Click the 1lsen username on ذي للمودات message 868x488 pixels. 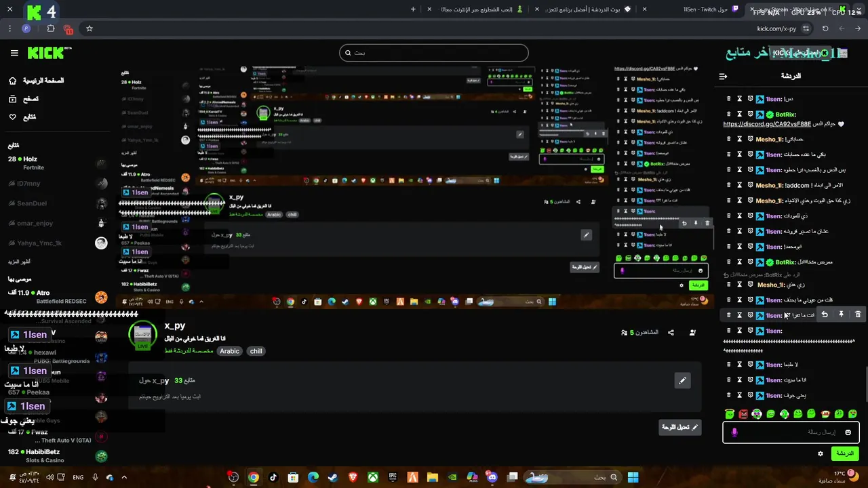(x=774, y=216)
